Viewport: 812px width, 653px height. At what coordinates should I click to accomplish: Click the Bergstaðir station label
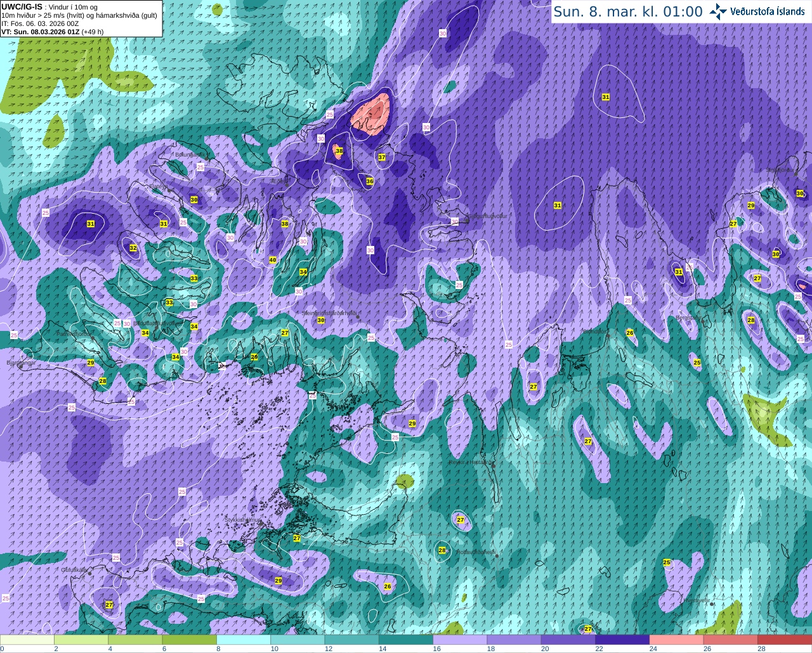pyautogui.click(x=688, y=318)
